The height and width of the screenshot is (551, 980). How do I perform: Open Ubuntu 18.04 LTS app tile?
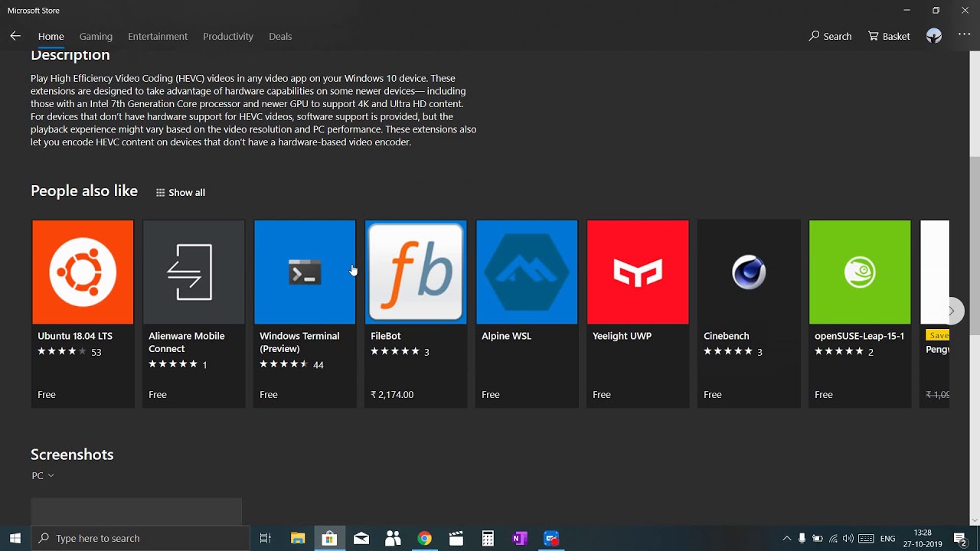[83, 314]
